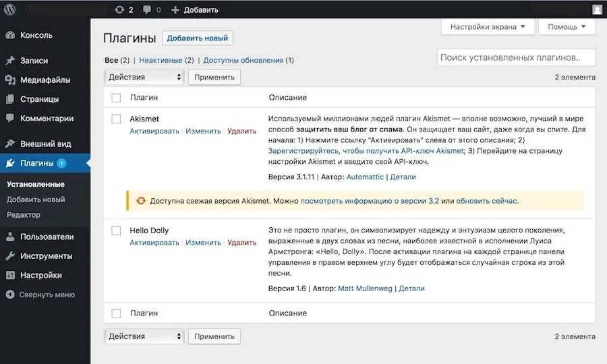Open the comments bubble icon in admin bar
The width and height of the screenshot is (607, 364).
[148, 9]
